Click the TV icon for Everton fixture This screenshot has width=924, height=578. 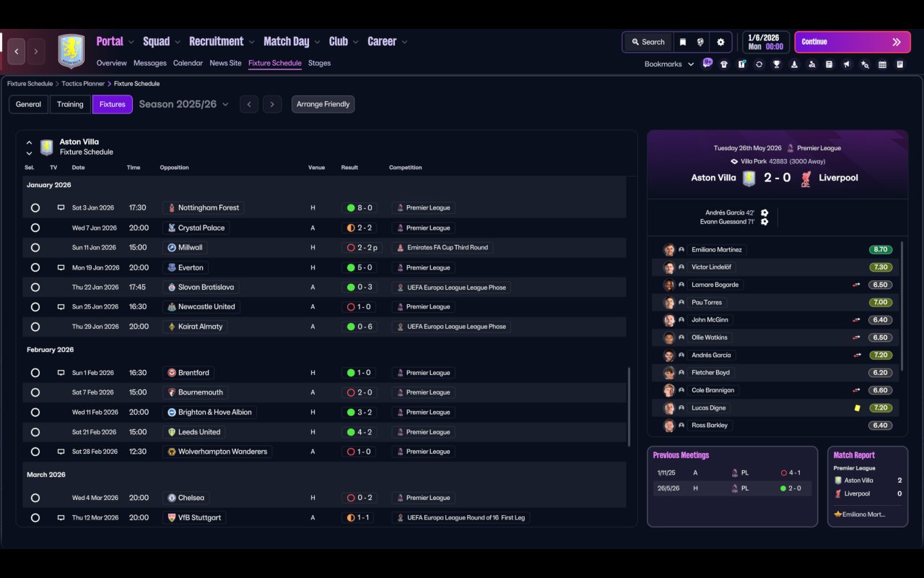pyautogui.click(x=61, y=267)
